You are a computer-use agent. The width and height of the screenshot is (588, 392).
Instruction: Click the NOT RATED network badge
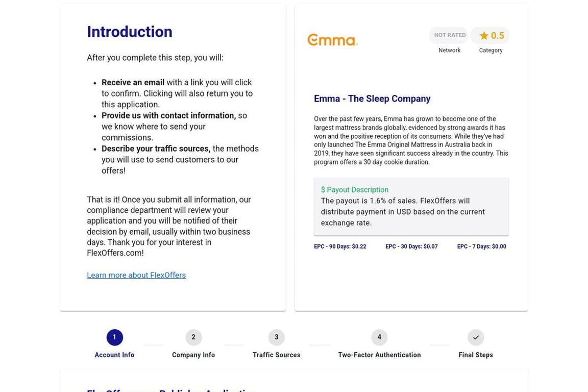(449, 35)
